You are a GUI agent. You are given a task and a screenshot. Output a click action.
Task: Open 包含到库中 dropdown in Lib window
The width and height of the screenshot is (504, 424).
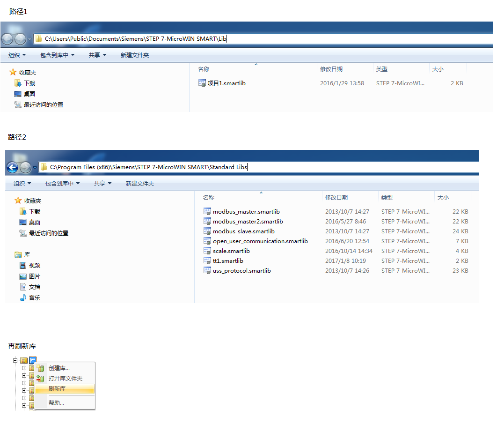[x=57, y=55]
